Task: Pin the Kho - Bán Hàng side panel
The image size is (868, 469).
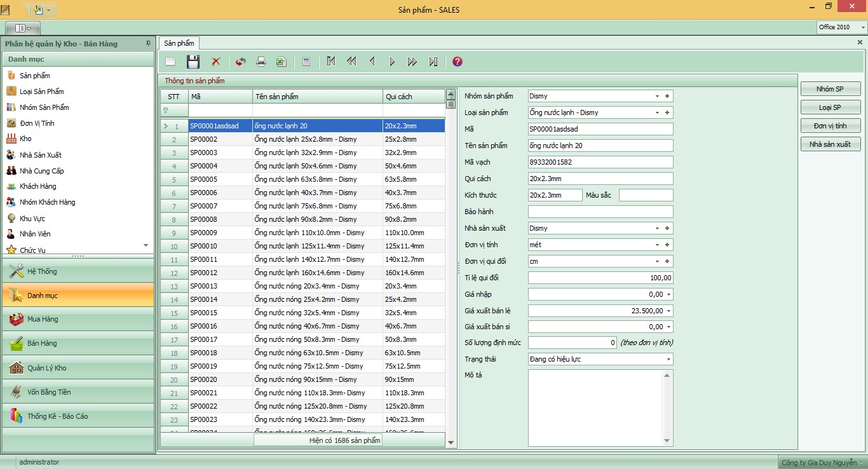Action: click(148, 43)
